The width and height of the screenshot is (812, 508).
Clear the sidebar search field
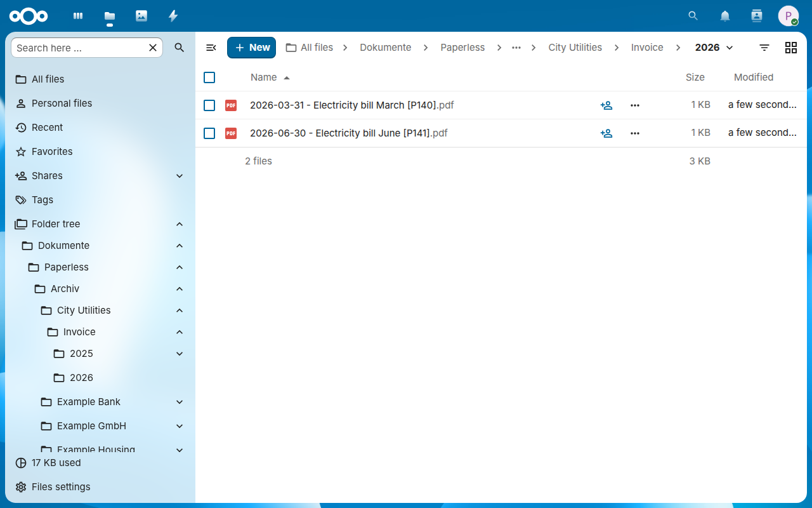153,48
